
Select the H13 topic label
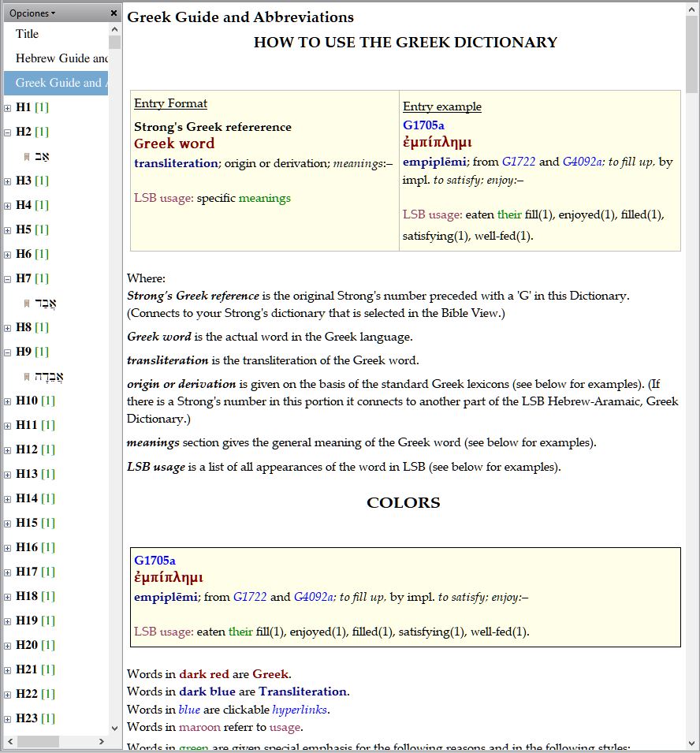tap(27, 474)
